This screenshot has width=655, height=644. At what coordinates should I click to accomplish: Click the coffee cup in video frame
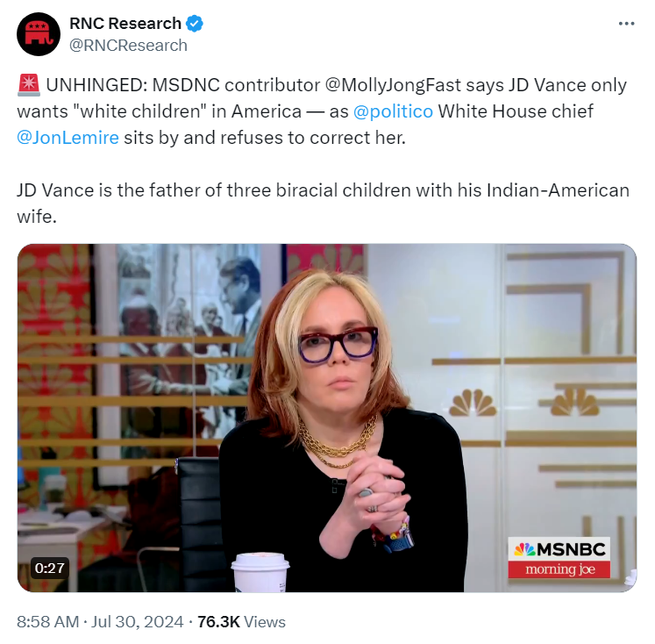tap(260, 572)
